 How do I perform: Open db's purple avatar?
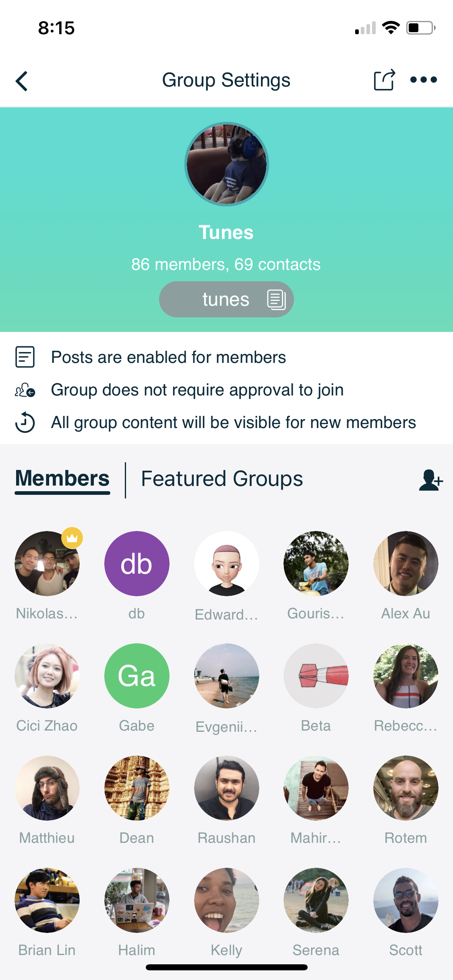pyautogui.click(x=137, y=563)
